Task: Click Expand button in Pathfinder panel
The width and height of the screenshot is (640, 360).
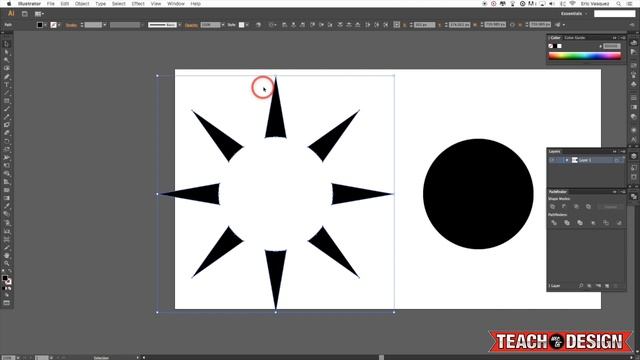Action: coord(610,207)
